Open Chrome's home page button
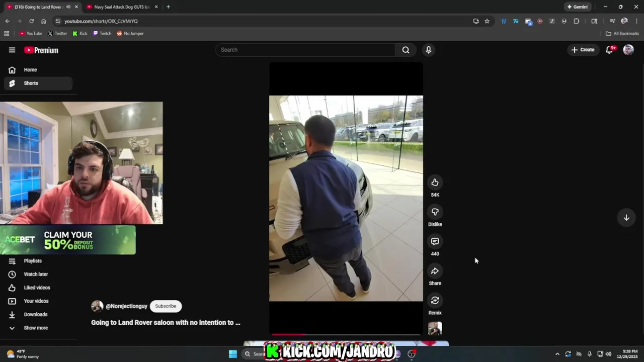 pyautogui.click(x=44, y=21)
